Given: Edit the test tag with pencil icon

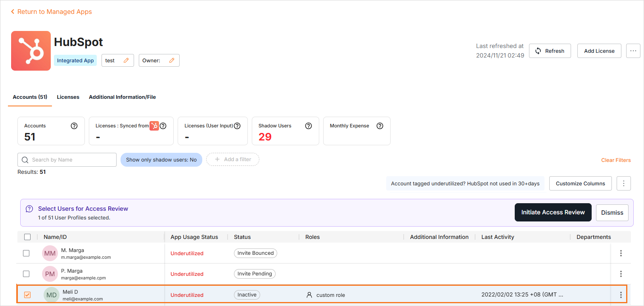Looking at the screenshot, I should (x=126, y=60).
